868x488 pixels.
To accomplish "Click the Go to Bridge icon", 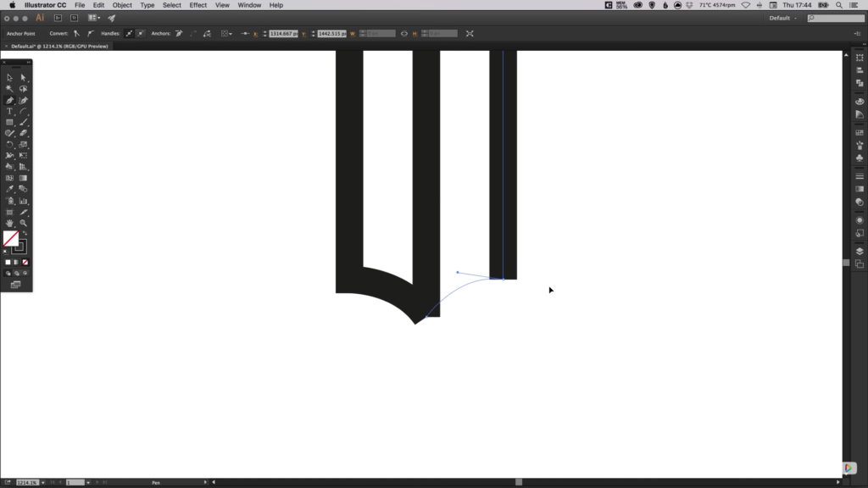I will [58, 18].
